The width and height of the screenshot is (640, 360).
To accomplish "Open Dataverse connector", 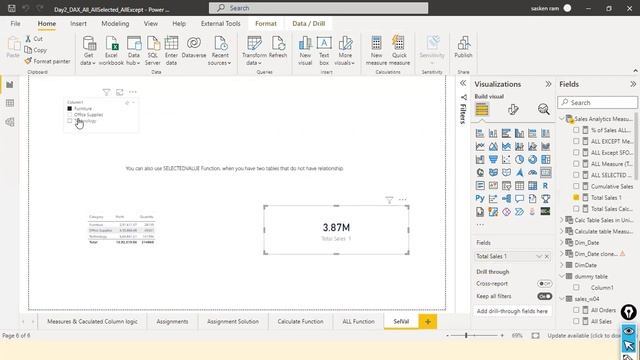I will (x=194, y=47).
